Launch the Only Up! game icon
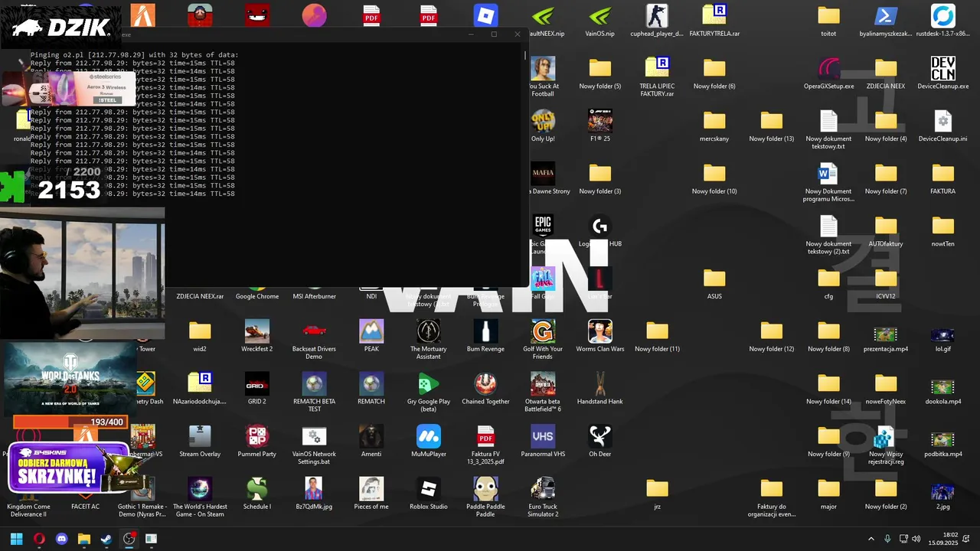This screenshot has height=551, width=980. point(543,126)
